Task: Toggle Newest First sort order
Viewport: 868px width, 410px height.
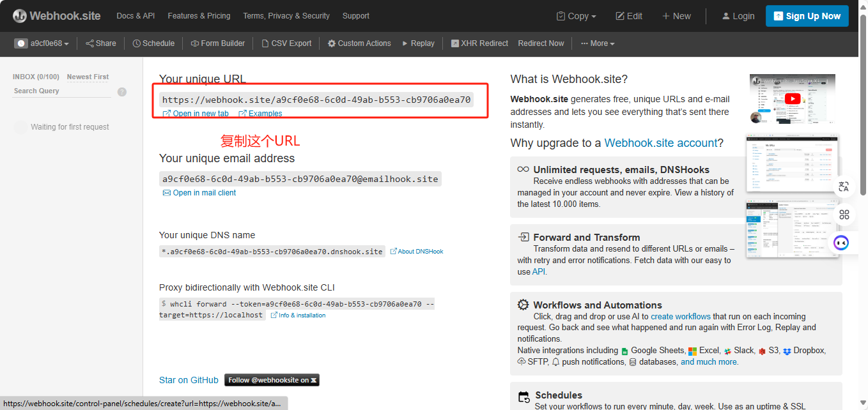Action: click(x=88, y=77)
